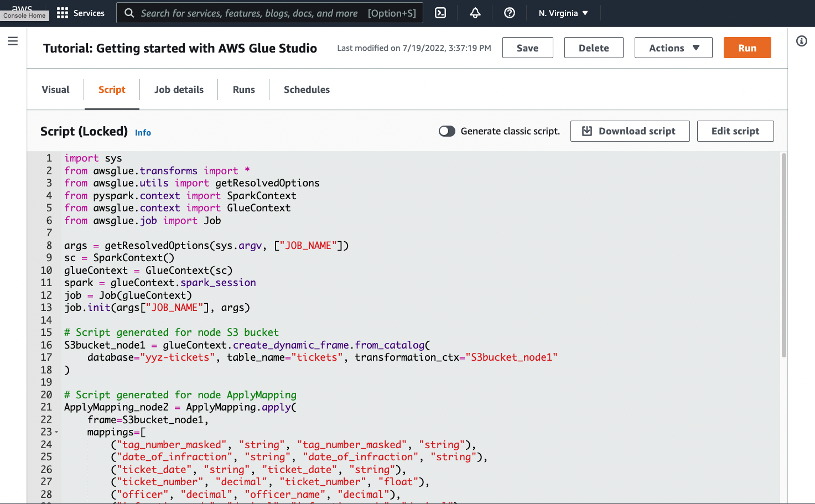Click the search magnifier icon
This screenshot has width=815, height=504.
[x=128, y=13]
